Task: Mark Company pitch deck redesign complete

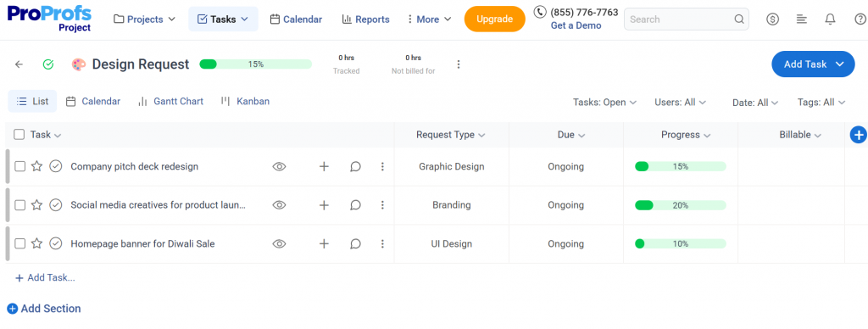Action: [x=55, y=166]
